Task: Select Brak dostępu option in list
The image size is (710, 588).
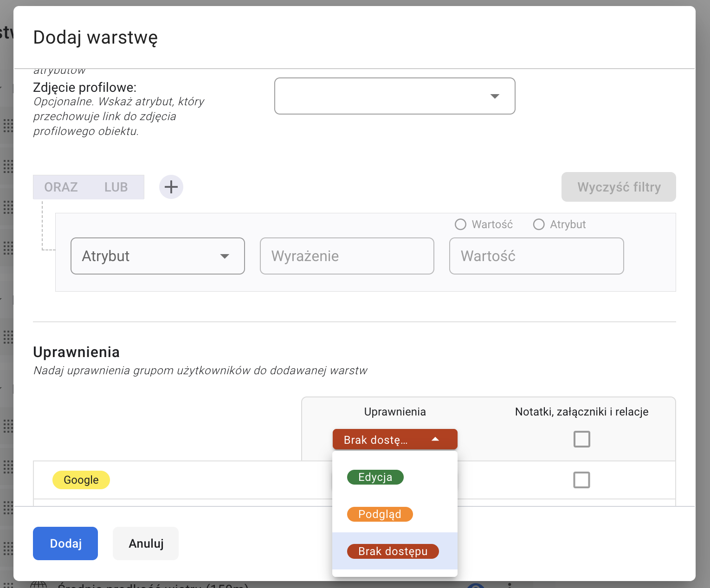Action: pyautogui.click(x=393, y=551)
